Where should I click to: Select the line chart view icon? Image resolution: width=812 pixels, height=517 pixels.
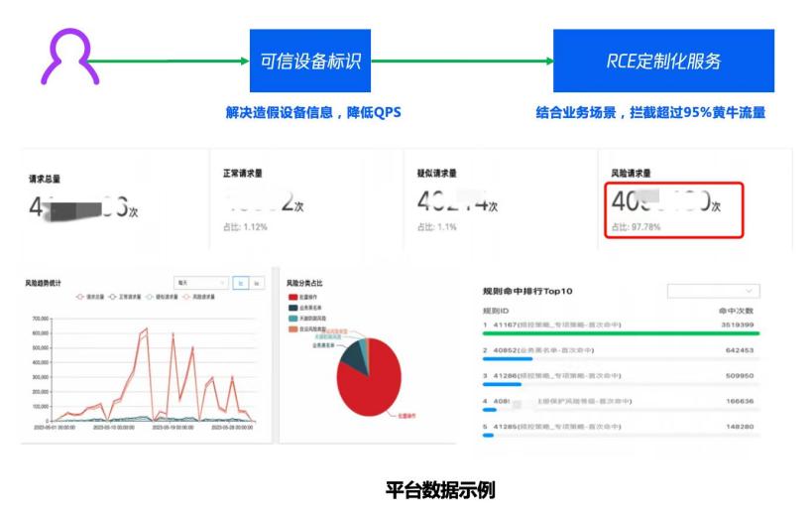coord(240,283)
